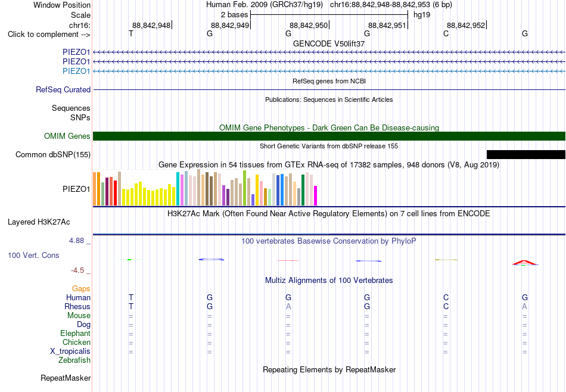Click the -4.5 conservation scale minimum

[77, 270]
